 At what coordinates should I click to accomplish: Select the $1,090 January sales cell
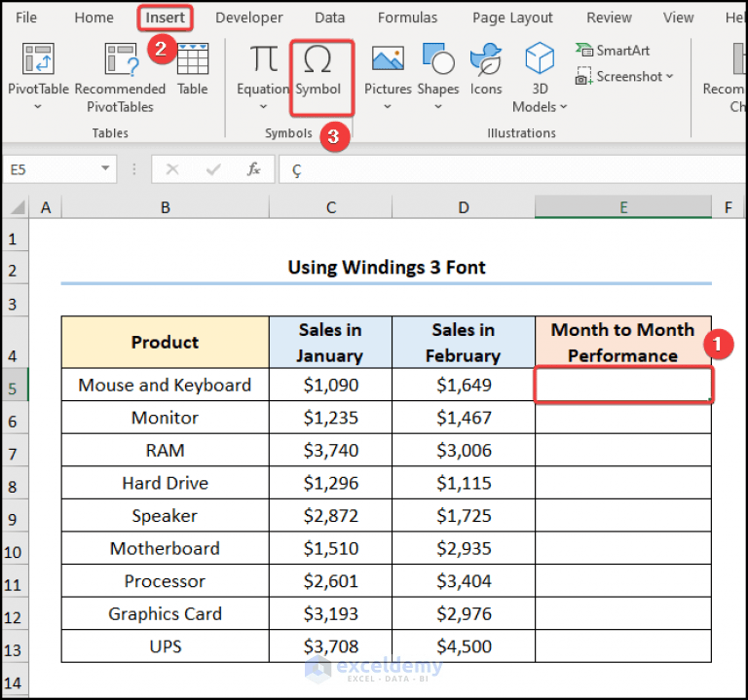(330, 385)
